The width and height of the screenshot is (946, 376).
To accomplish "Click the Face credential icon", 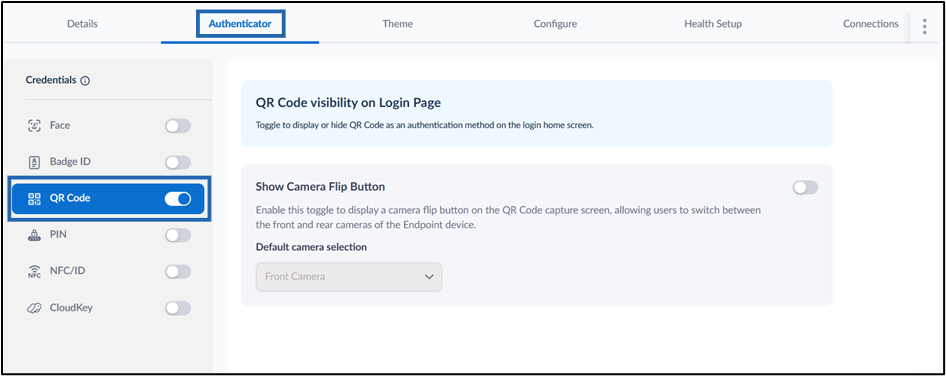I will (x=34, y=126).
